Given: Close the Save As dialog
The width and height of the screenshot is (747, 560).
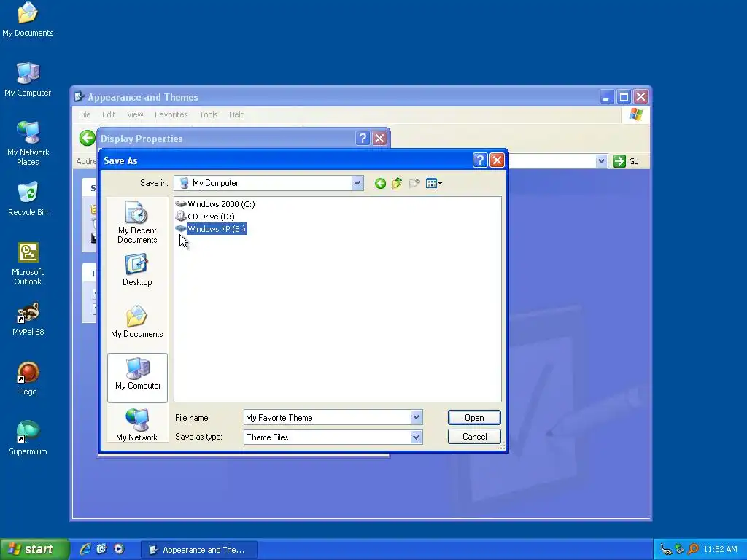Looking at the screenshot, I should pos(497,160).
